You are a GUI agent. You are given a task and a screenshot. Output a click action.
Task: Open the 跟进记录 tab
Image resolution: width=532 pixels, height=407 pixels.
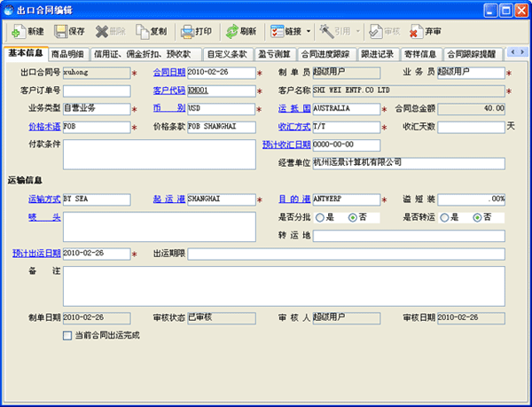(379, 54)
